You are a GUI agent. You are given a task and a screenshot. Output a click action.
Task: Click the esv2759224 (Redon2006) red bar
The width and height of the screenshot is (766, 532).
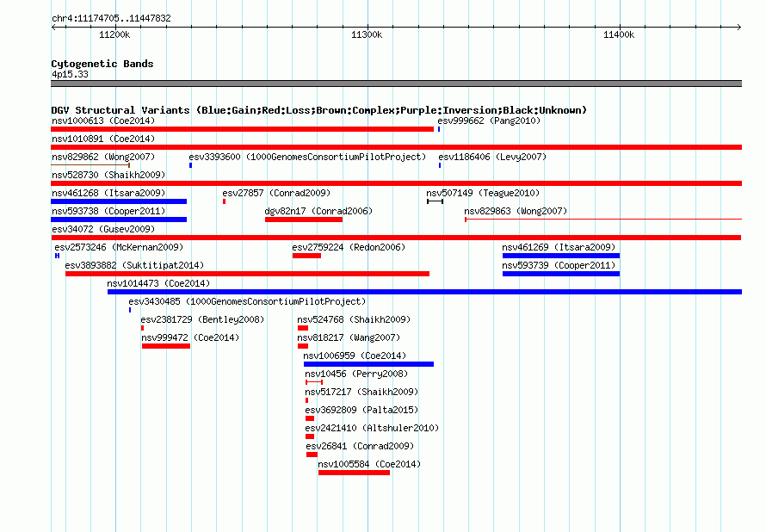coord(306,256)
